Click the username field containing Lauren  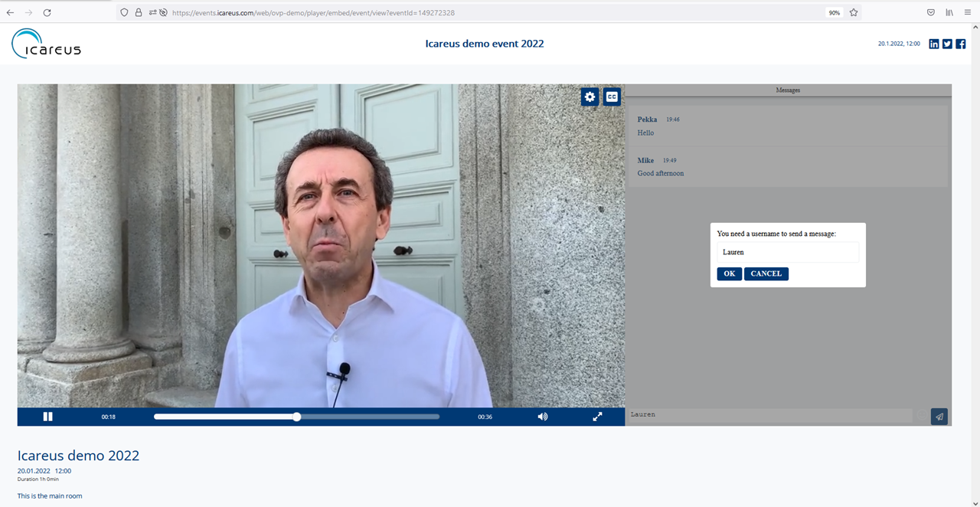[787, 252]
